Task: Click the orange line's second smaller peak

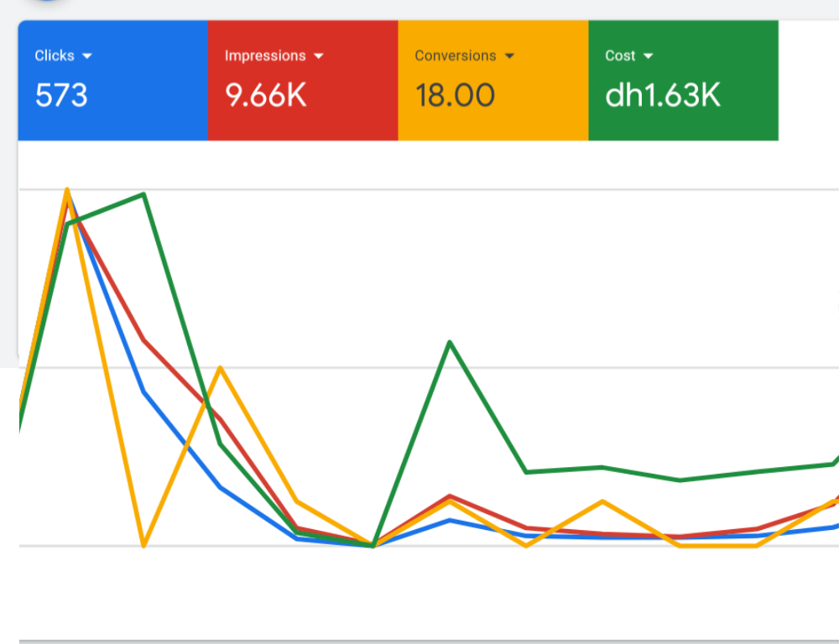Action: (x=220, y=367)
